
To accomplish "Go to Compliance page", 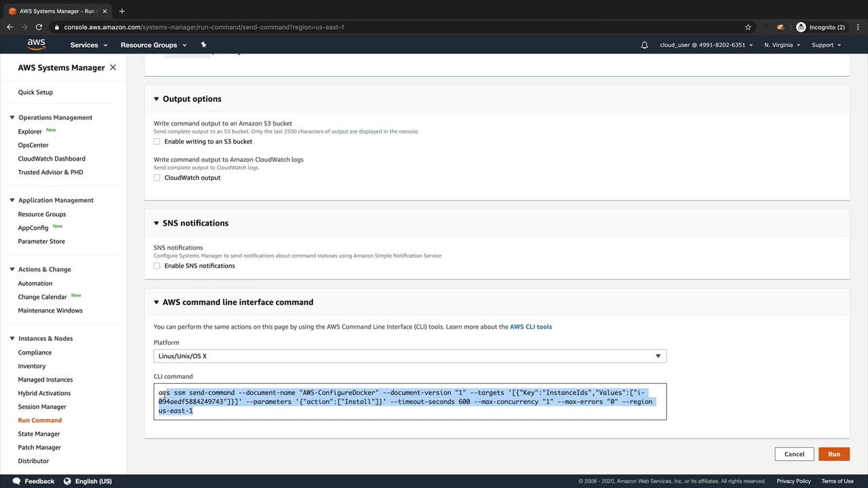I will point(35,352).
